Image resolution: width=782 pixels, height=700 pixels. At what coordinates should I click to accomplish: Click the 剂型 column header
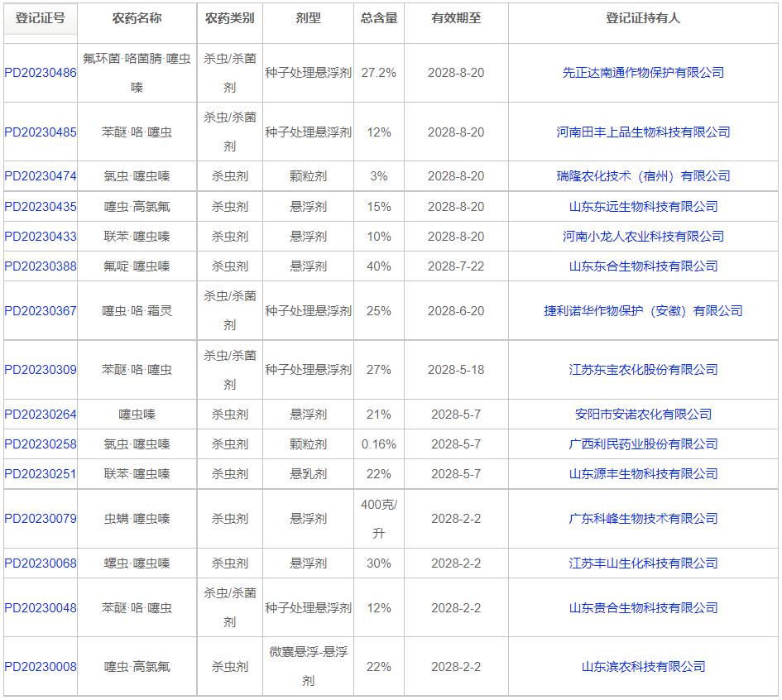pos(308,18)
